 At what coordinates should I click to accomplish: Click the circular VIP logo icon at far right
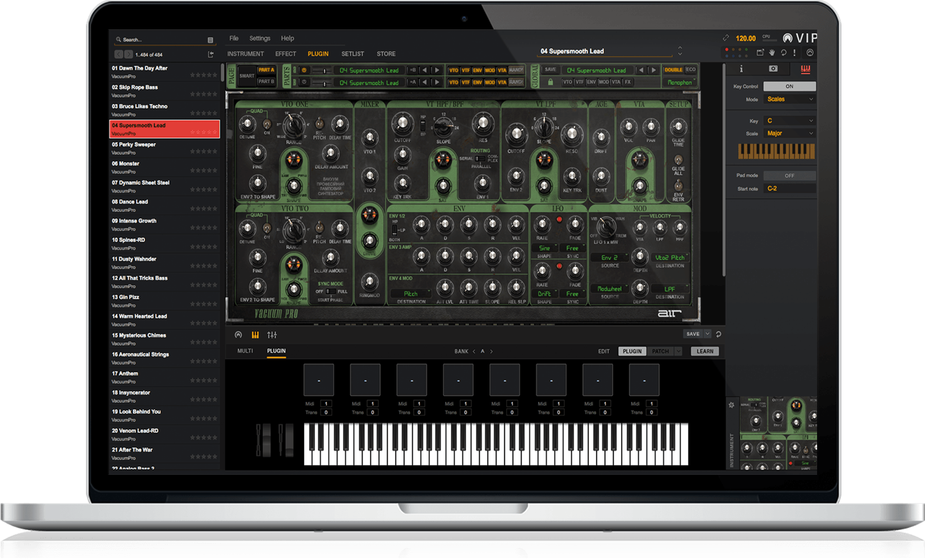(x=810, y=52)
